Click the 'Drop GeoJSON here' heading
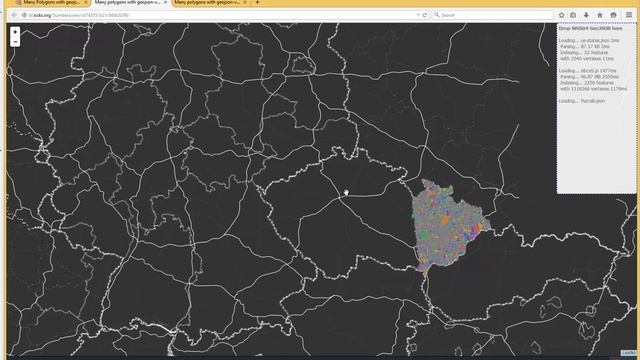 point(590,29)
